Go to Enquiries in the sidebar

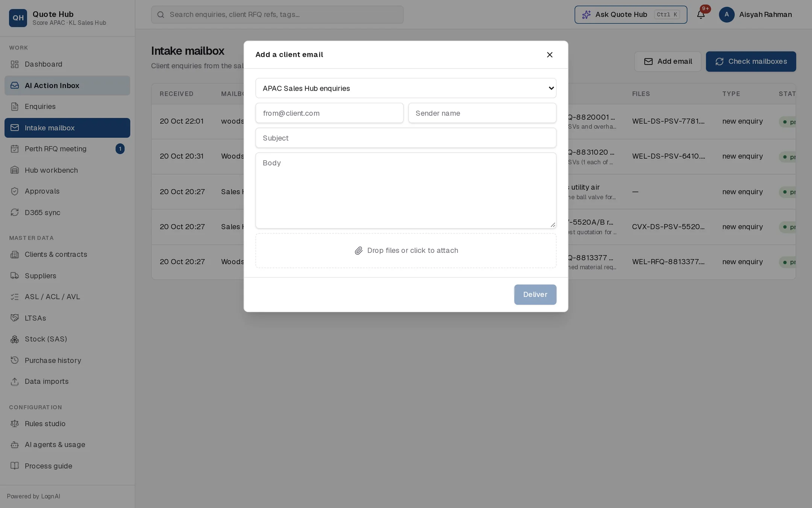click(x=67, y=106)
